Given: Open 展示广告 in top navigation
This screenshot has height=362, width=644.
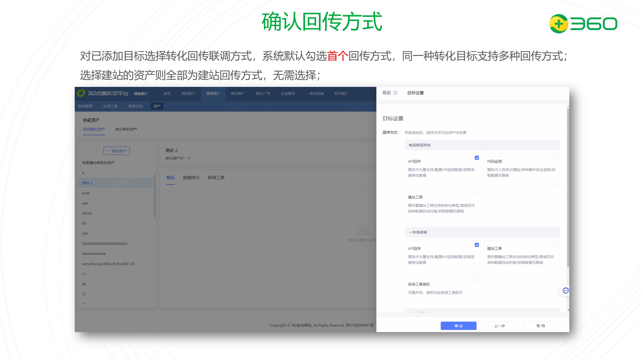Looking at the screenshot, I should [x=263, y=93].
